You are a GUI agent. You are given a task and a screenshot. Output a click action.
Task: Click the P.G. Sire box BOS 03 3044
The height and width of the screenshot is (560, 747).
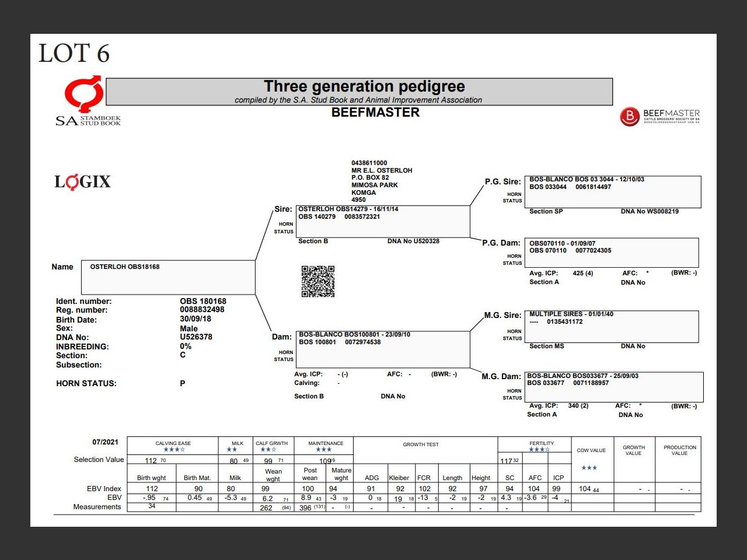(613, 191)
